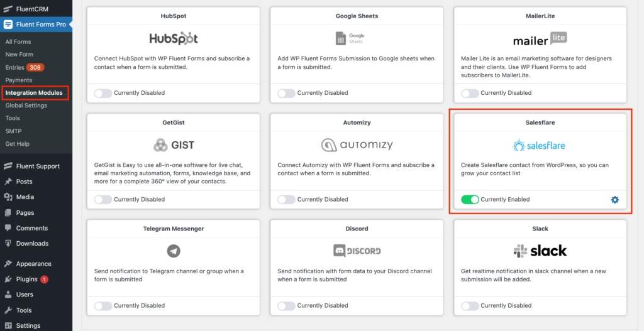The image size is (644, 331).
Task: Click the Media icon in sidebar
Action: tap(8, 197)
